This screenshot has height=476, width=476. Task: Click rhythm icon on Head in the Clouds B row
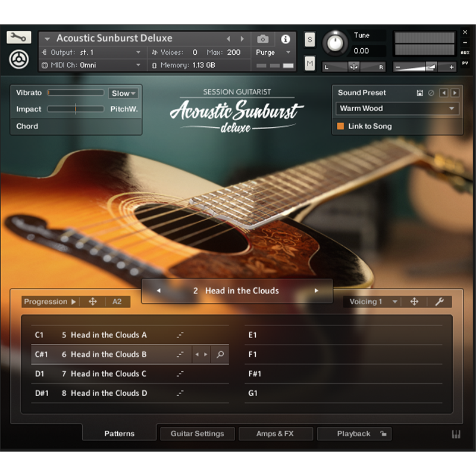click(x=180, y=355)
